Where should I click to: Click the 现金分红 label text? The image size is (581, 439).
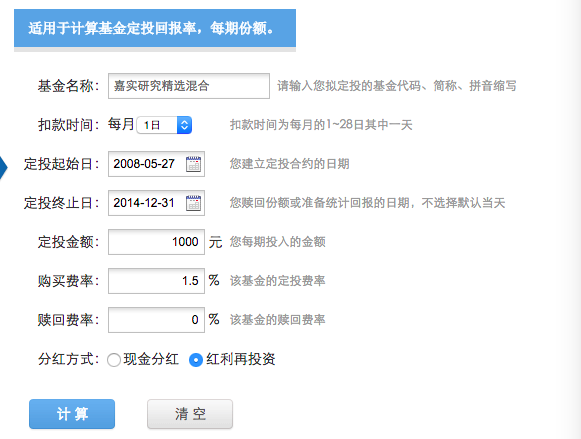[151, 359]
